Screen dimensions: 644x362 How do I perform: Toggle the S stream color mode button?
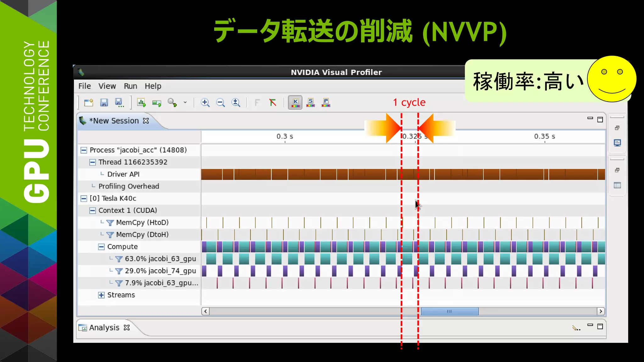click(311, 102)
